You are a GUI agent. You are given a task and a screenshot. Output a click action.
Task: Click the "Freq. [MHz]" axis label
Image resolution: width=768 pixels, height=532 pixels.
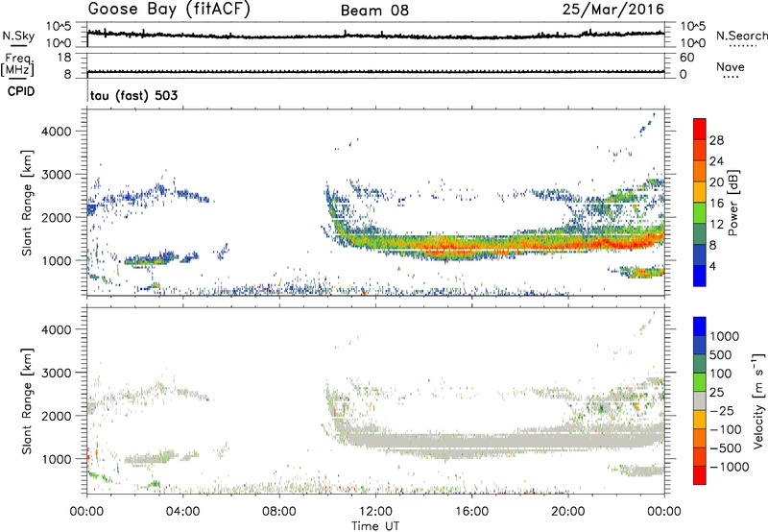coord(17,64)
